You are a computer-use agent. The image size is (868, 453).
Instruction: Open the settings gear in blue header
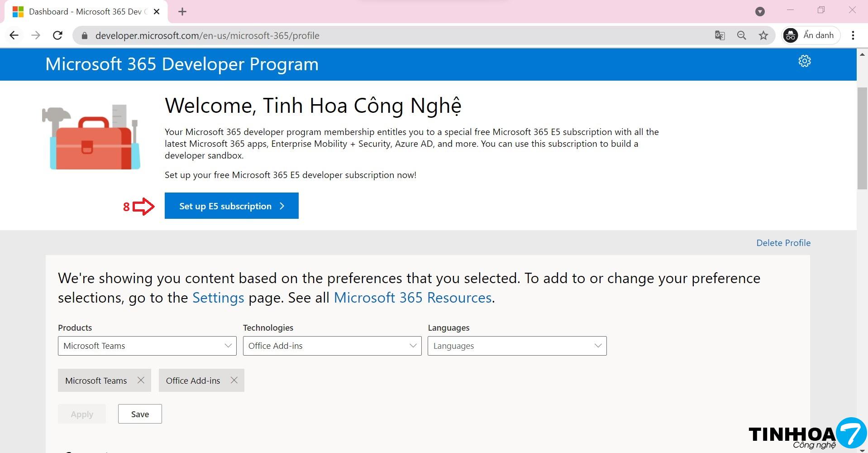point(804,61)
